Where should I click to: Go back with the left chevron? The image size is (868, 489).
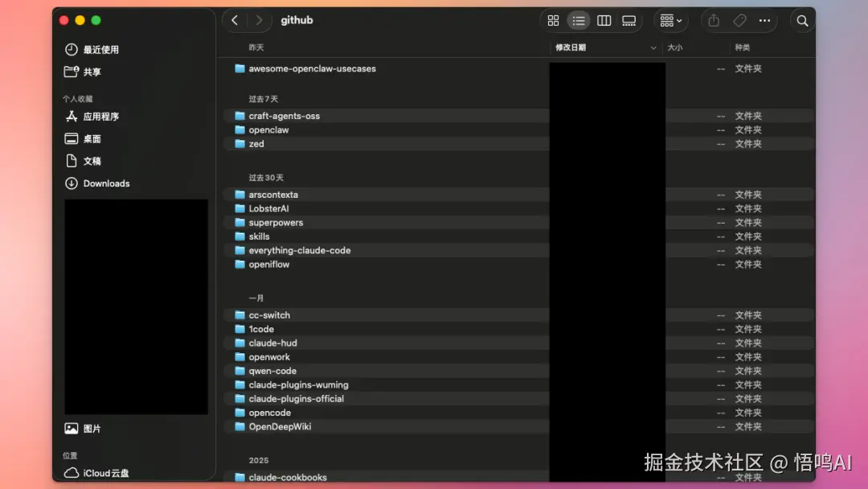(x=235, y=20)
